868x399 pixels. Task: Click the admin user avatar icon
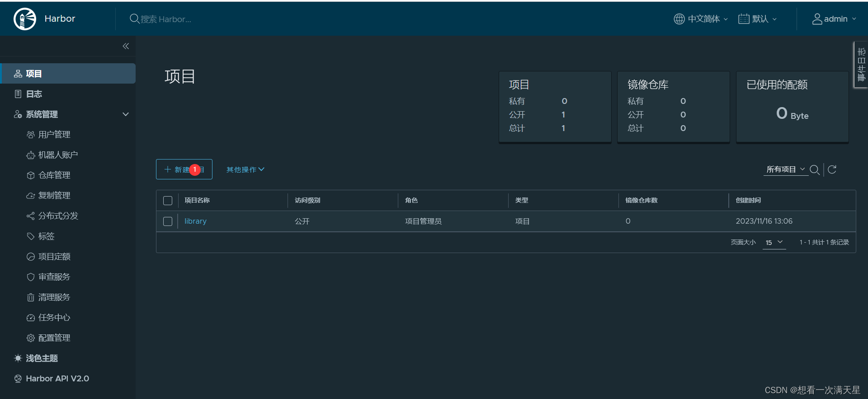(x=817, y=19)
